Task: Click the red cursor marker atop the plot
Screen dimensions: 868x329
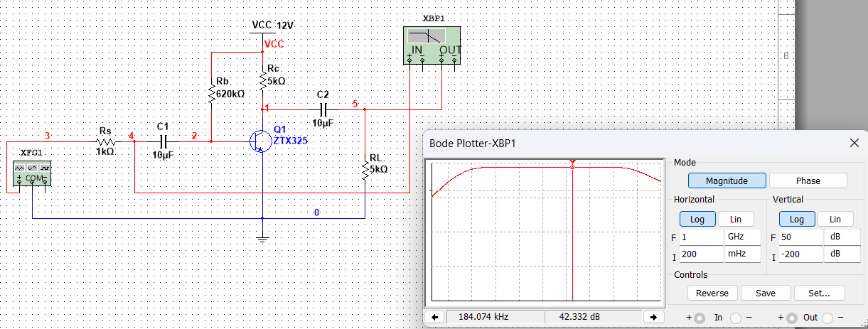Action: 572,163
